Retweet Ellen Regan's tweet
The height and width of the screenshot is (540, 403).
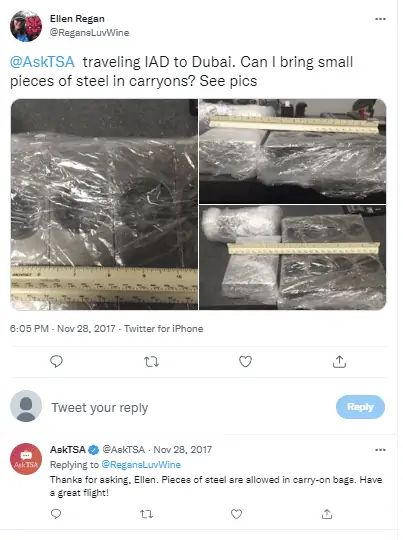point(151,362)
